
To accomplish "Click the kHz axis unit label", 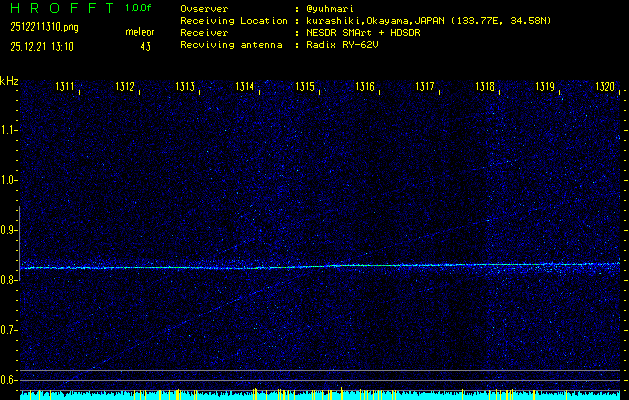I will (x=9, y=80).
